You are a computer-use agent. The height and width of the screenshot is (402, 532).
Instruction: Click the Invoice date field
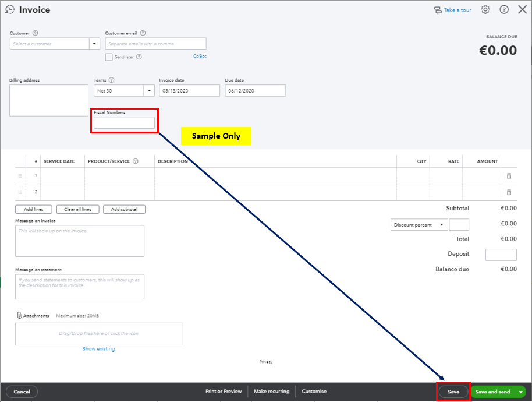click(189, 91)
